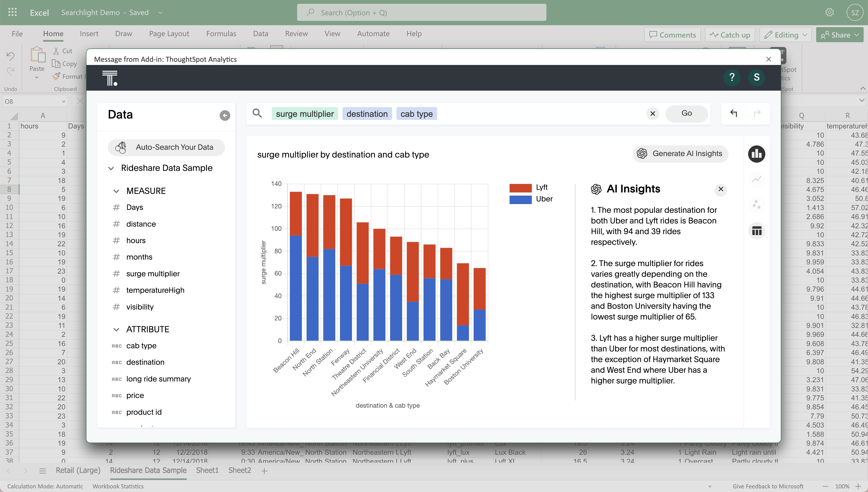Select the scatter chart visualization icon
Image resolution: width=868 pixels, height=492 pixels.
[757, 205]
